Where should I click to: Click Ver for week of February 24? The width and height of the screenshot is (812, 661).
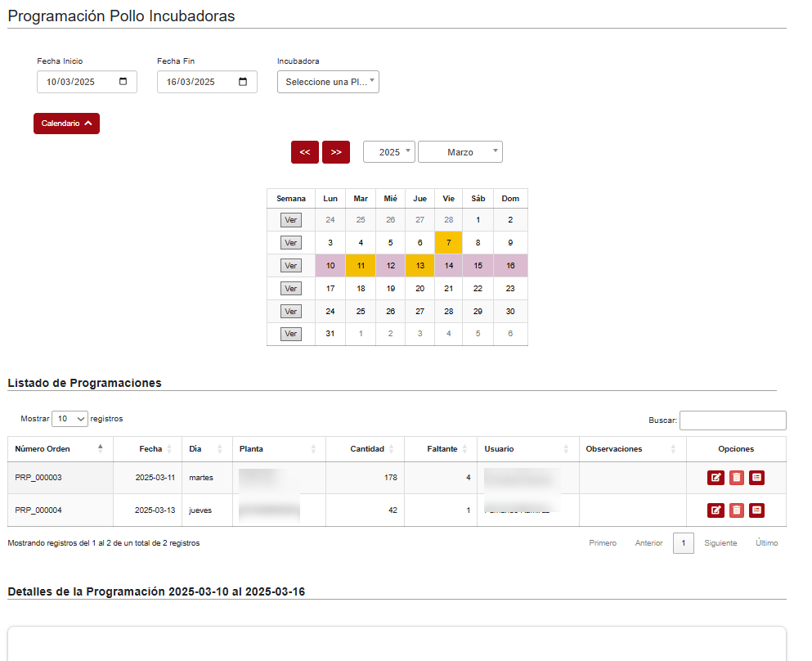coord(290,219)
